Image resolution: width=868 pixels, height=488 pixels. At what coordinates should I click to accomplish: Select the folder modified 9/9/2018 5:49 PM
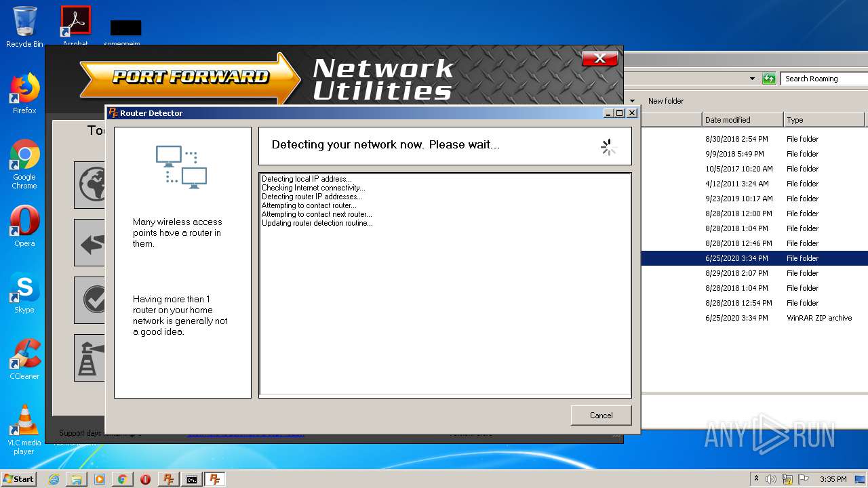[x=755, y=154]
